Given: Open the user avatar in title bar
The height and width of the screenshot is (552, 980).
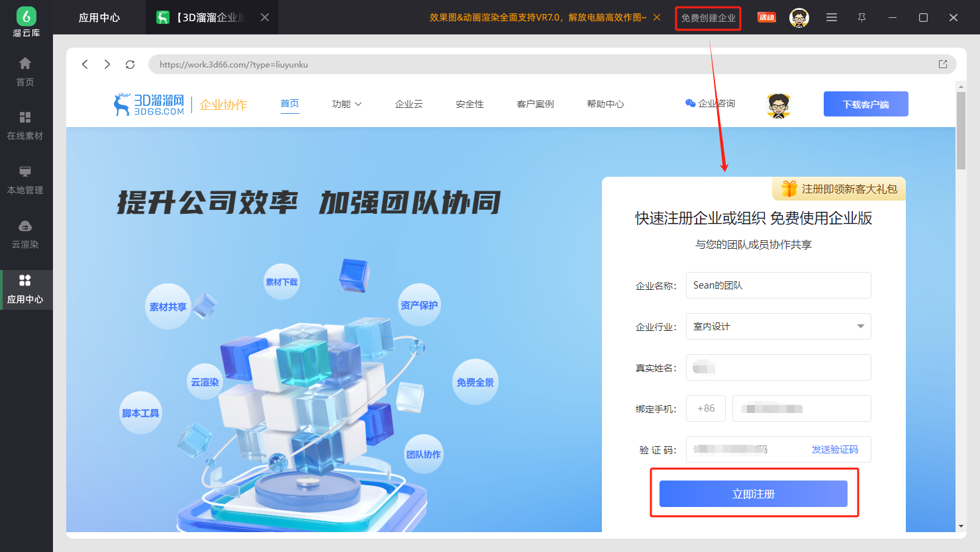Looking at the screenshot, I should pos(799,18).
